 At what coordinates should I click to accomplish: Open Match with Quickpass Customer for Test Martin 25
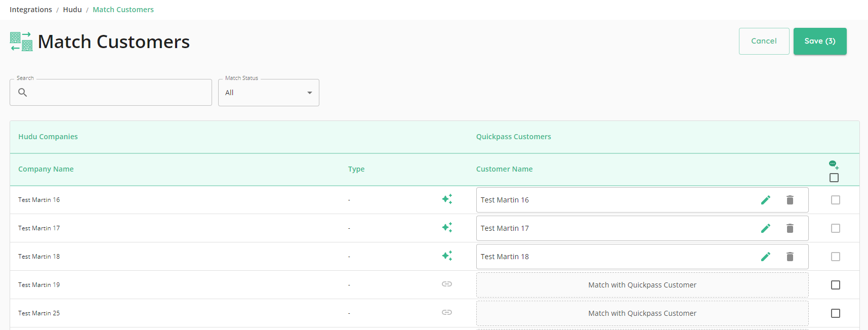point(642,313)
